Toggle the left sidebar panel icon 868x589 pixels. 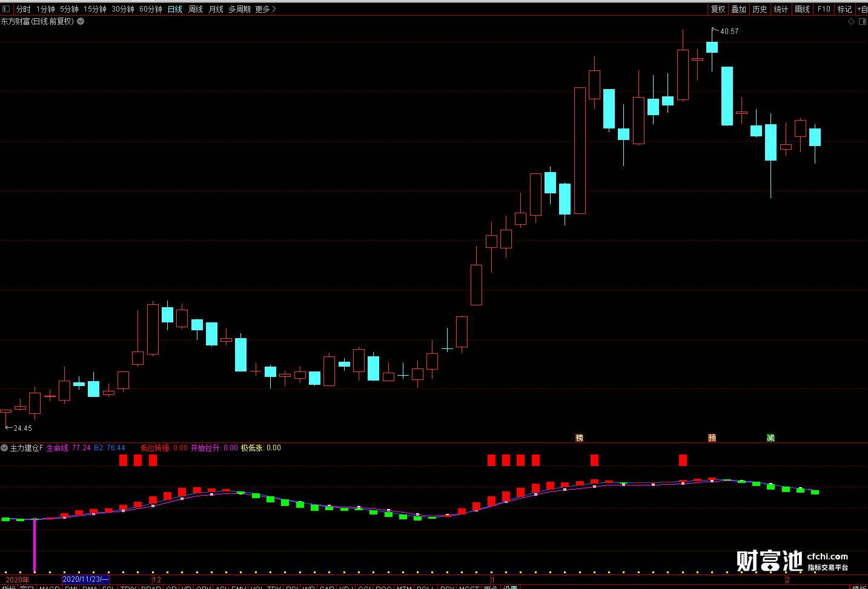pyautogui.click(x=6, y=9)
